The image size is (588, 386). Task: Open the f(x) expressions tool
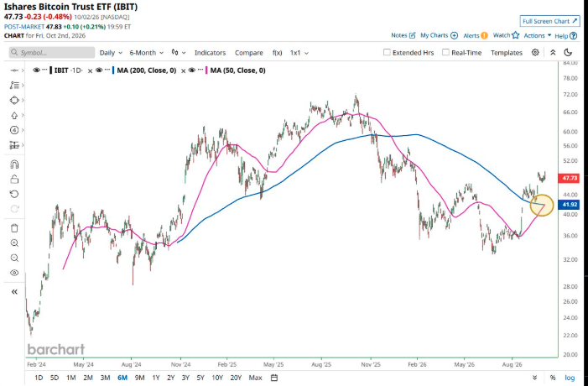277,53
